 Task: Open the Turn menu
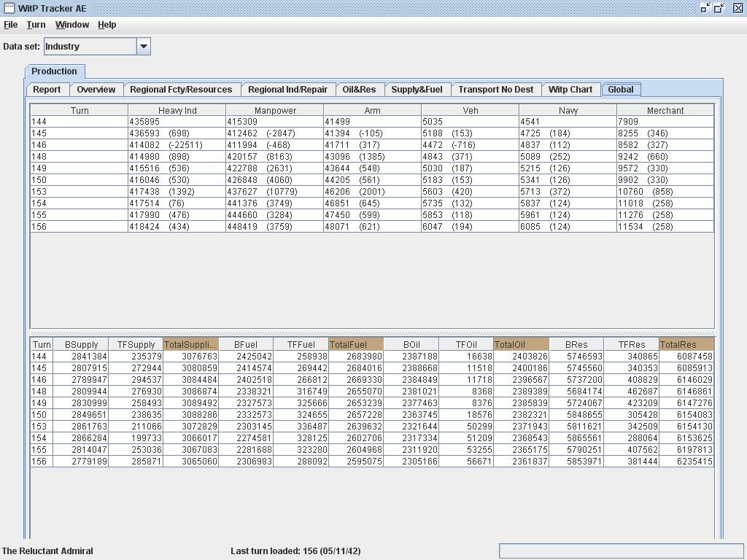click(x=36, y=25)
